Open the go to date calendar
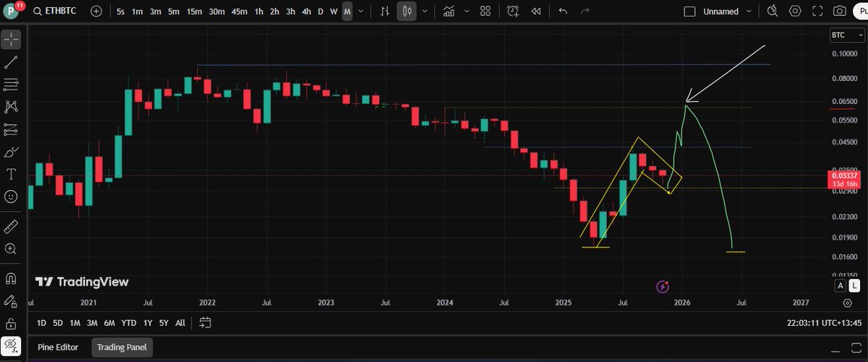The width and height of the screenshot is (868, 362). pyautogui.click(x=205, y=322)
